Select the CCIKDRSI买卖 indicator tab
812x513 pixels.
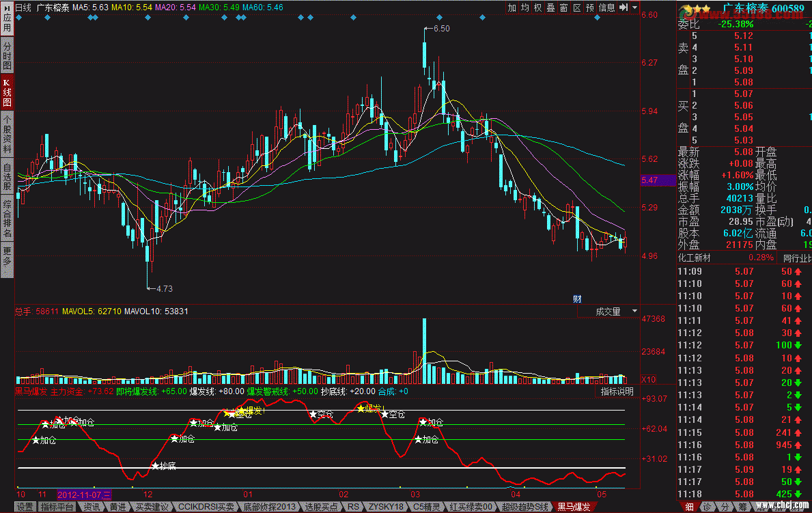point(206,507)
